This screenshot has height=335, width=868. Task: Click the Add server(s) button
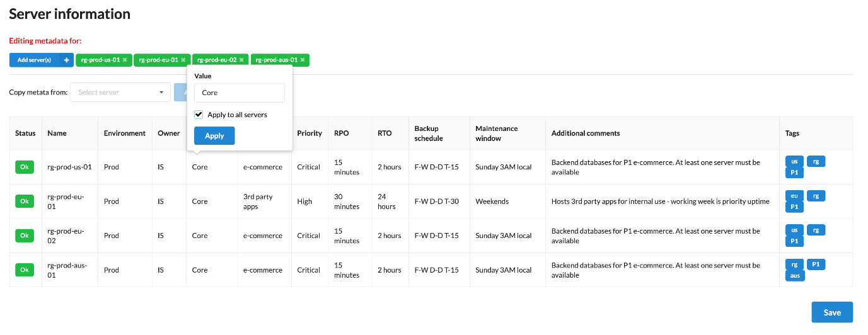click(x=35, y=60)
